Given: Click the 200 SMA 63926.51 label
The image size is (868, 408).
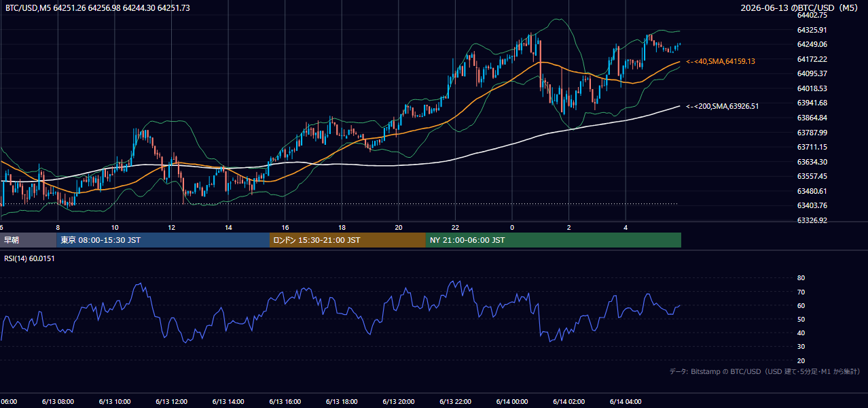Looking at the screenshot, I should (x=723, y=106).
